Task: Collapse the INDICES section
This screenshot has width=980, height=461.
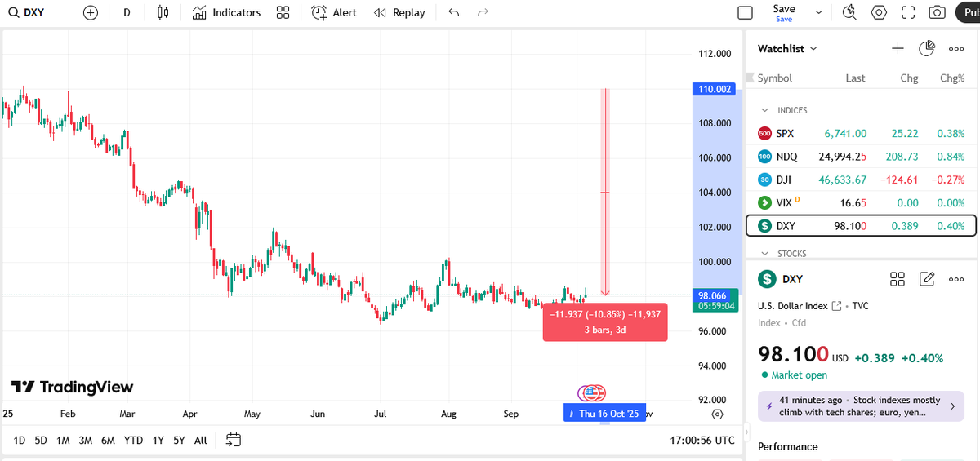Action: [x=764, y=110]
